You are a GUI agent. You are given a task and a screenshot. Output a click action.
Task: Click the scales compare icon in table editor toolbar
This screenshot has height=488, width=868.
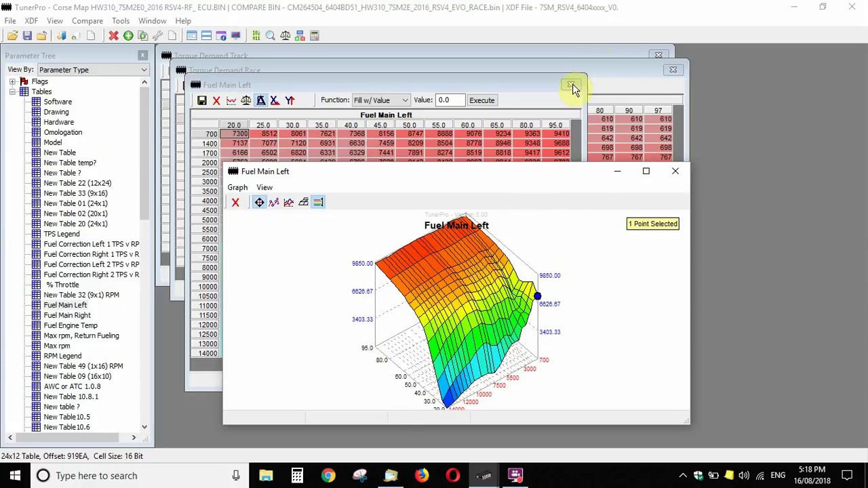click(245, 100)
